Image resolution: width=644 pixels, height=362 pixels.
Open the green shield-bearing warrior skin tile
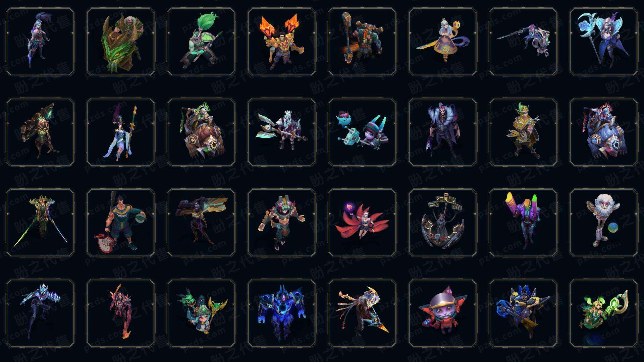[x=121, y=42]
